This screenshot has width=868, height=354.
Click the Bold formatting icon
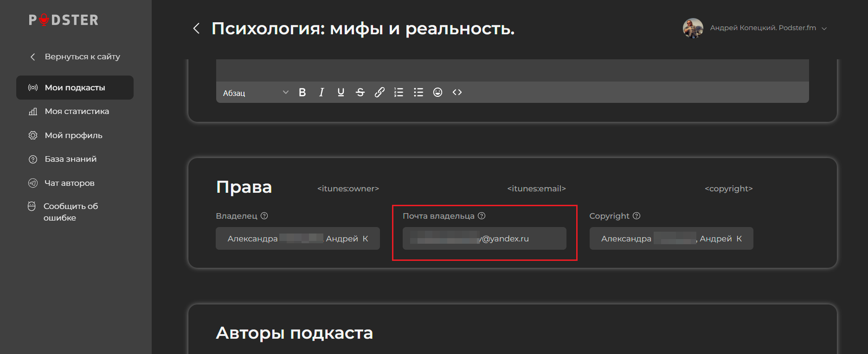point(302,92)
